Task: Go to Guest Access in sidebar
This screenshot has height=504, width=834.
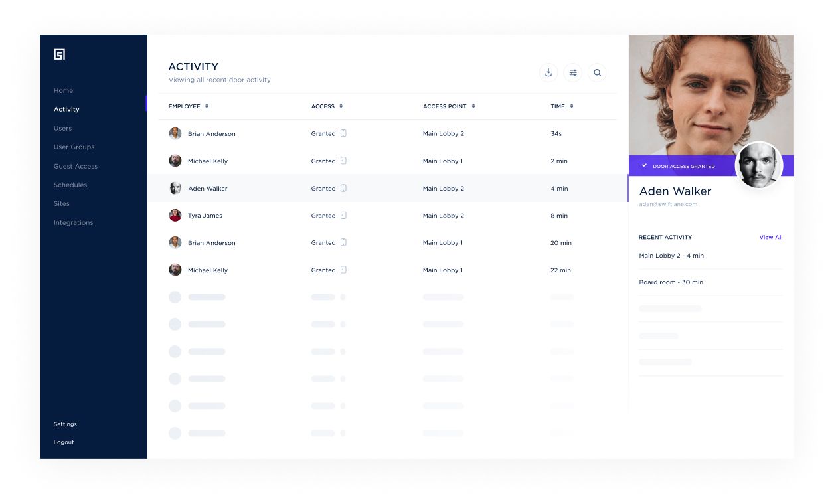Action: tap(76, 167)
